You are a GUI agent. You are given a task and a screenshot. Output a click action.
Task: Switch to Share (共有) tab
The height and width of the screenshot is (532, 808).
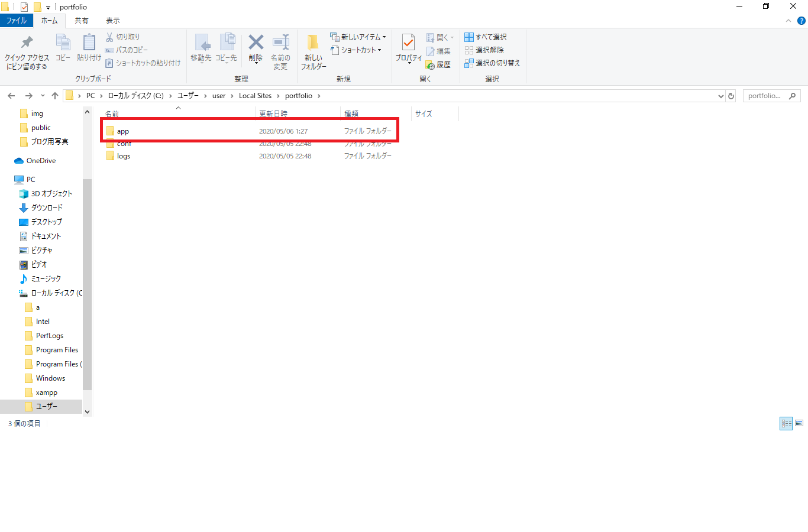tap(82, 21)
